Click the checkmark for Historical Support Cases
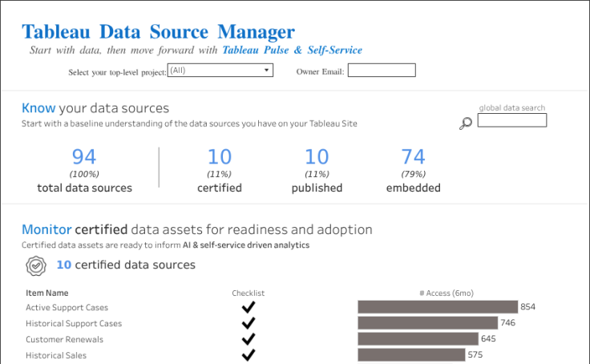590x364 pixels. pos(249,323)
